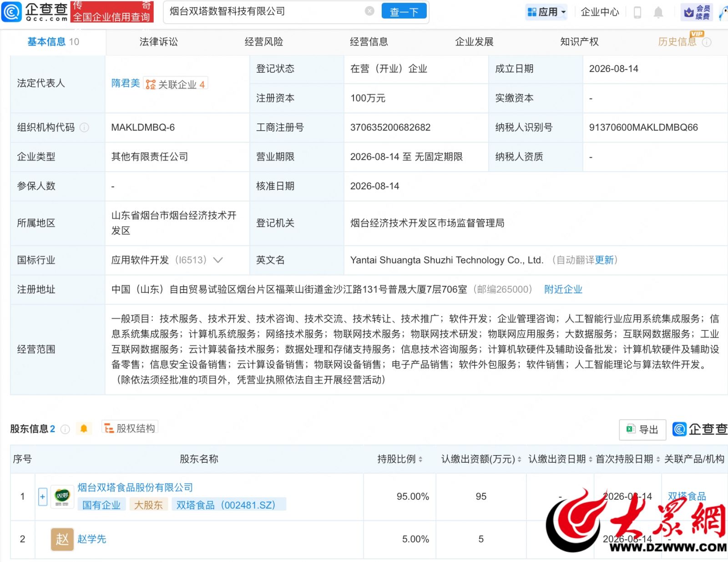
Task: Click the info icon beside 股东信息
Action: [65, 429]
